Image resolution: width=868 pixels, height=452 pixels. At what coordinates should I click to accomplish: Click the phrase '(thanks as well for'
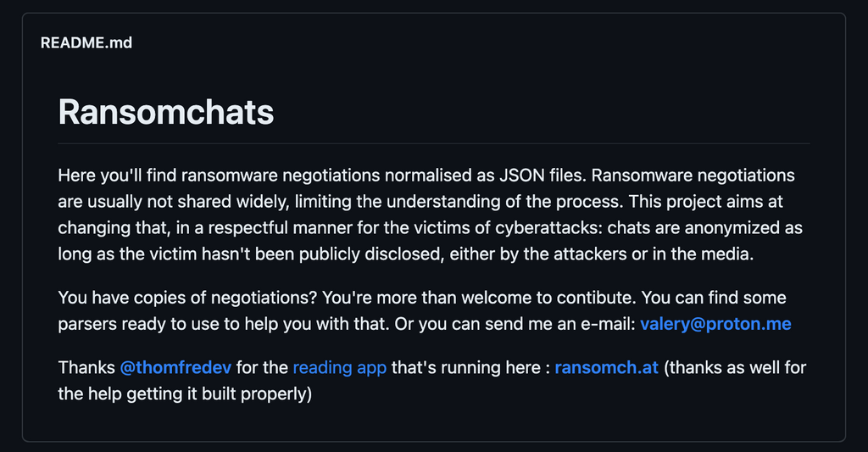[735, 367]
